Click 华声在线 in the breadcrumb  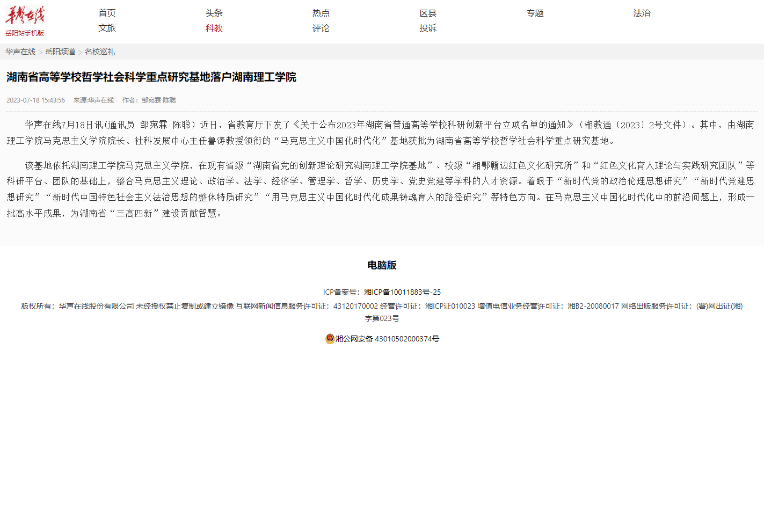click(20, 52)
